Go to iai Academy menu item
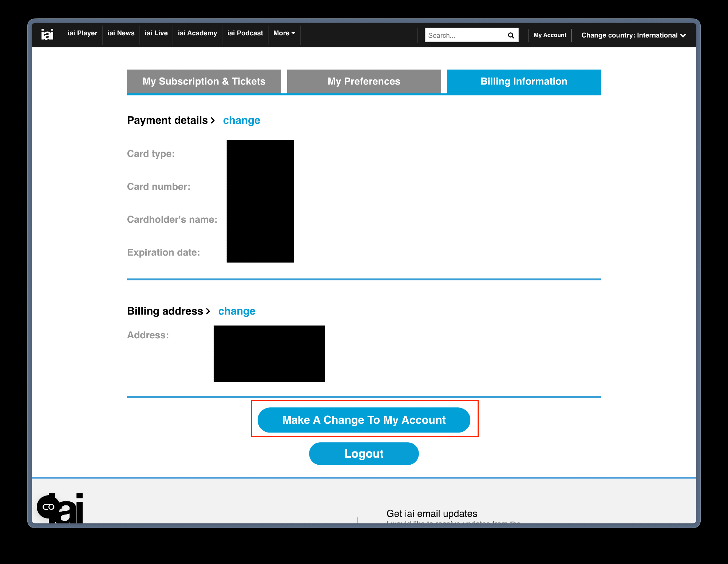The image size is (728, 564). (x=197, y=33)
